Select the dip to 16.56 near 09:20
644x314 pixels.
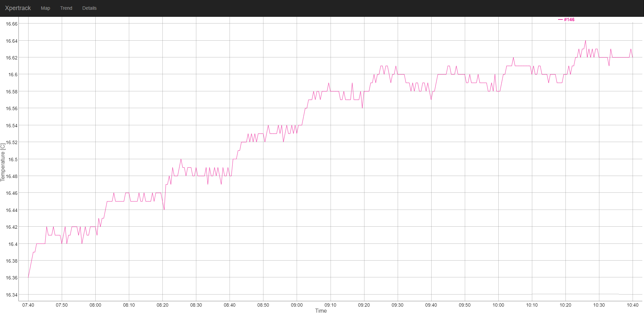362,108
